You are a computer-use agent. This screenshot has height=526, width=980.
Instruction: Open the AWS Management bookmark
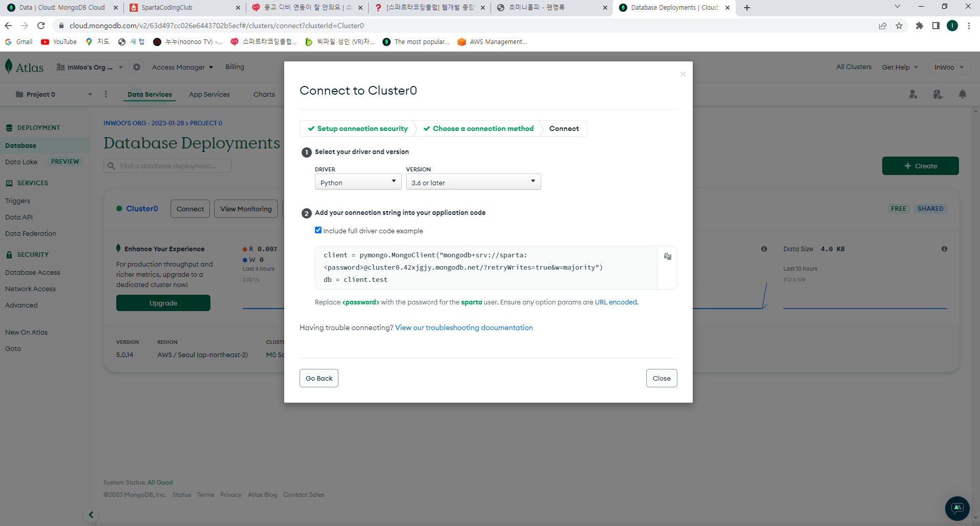tap(492, 42)
